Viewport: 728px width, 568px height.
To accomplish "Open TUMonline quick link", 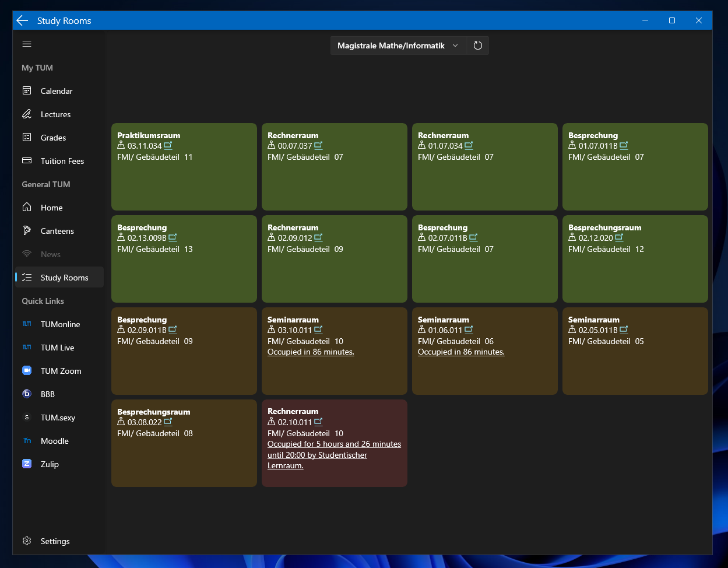I will [60, 324].
